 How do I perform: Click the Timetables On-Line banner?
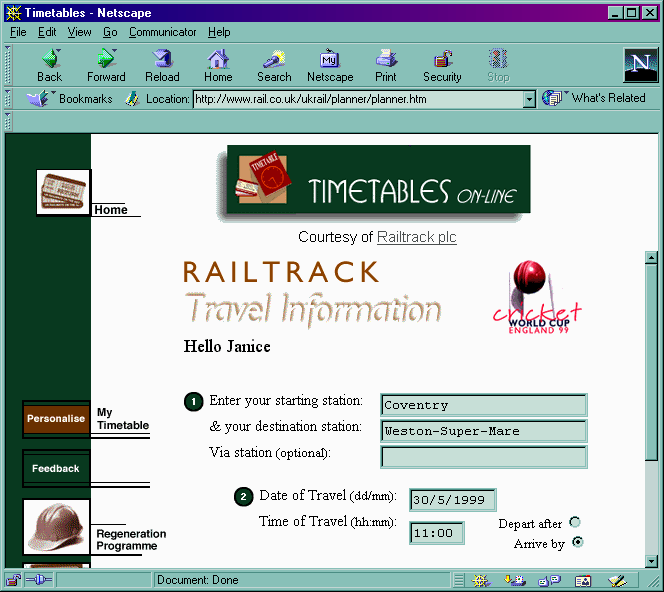pyautogui.click(x=378, y=180)
